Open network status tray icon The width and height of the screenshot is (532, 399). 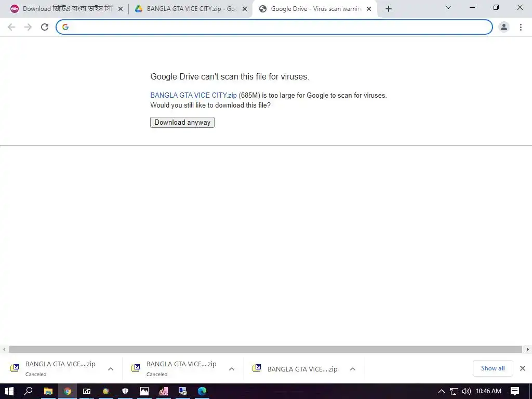(454, 391)
